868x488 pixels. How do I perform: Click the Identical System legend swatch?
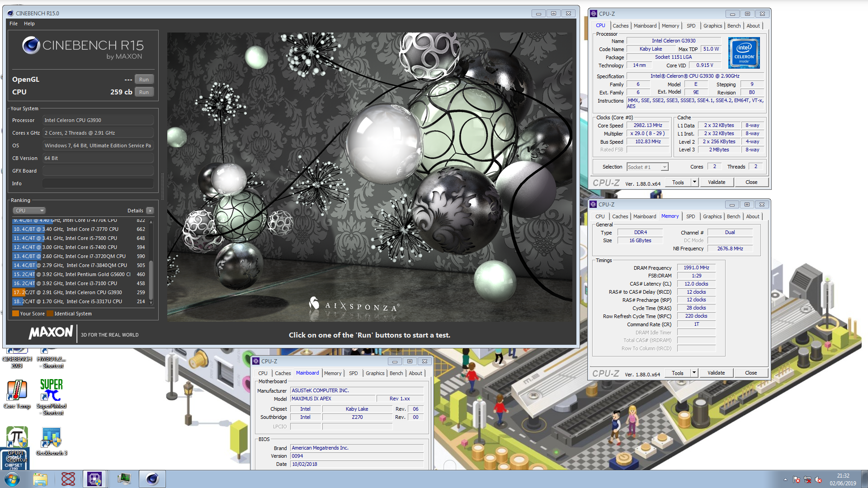pyautogui.click(x=50, y=314)
